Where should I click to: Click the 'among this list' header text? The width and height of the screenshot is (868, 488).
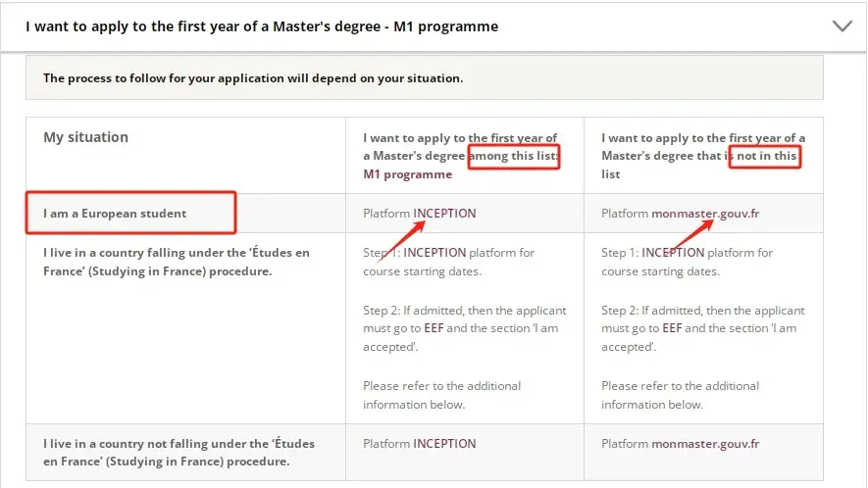(x=513, y=156)
